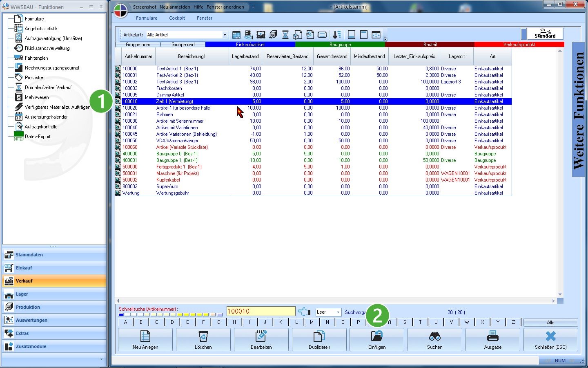Switch to the Produktion navigation section
The width and height of the screenshot is (588, 368).
pyautogui.click(x=54, y=307)
